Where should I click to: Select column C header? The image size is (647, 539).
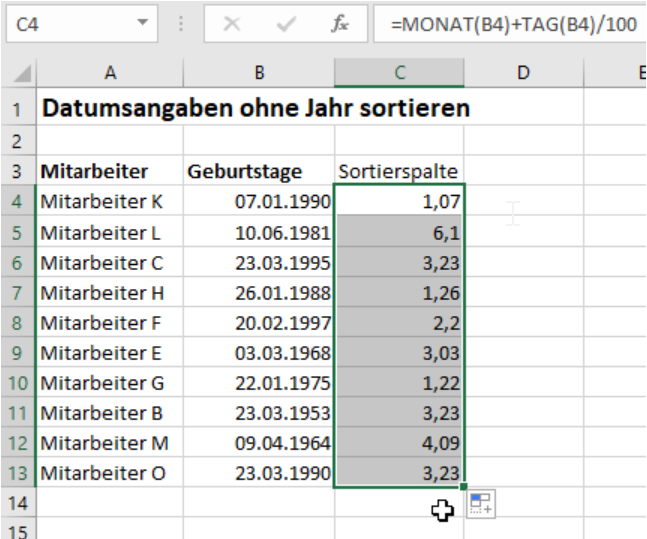click(399, 72)
